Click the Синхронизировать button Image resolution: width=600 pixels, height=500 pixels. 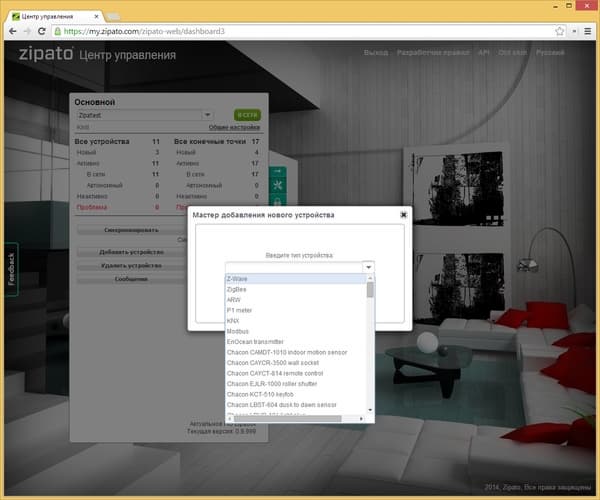pos(131,230)
